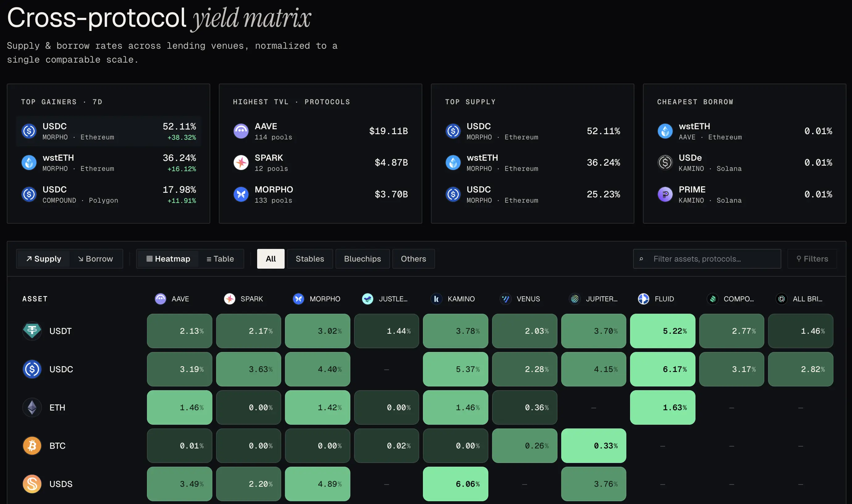Click the ASSET column header
Screen dimensions: 852x504
(35, 299)
